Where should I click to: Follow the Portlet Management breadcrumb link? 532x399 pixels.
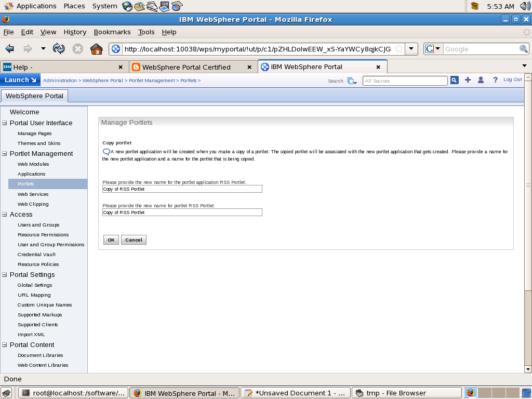[x=152, y=81]
